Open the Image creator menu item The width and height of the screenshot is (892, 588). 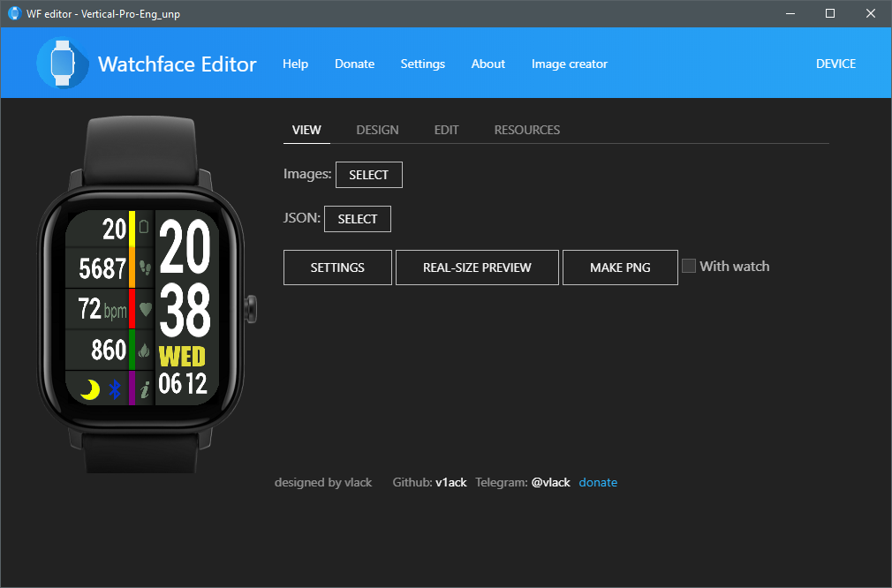569,64
